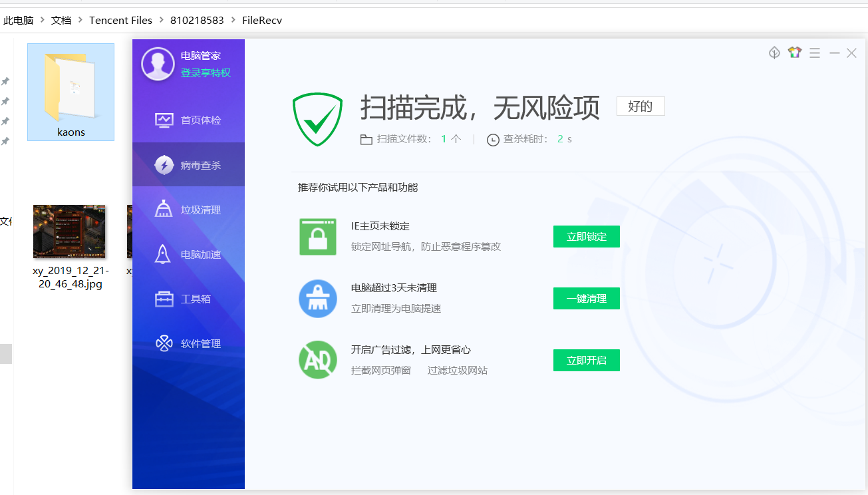Open 首页体检 in the sidebar

click(189, 120)
